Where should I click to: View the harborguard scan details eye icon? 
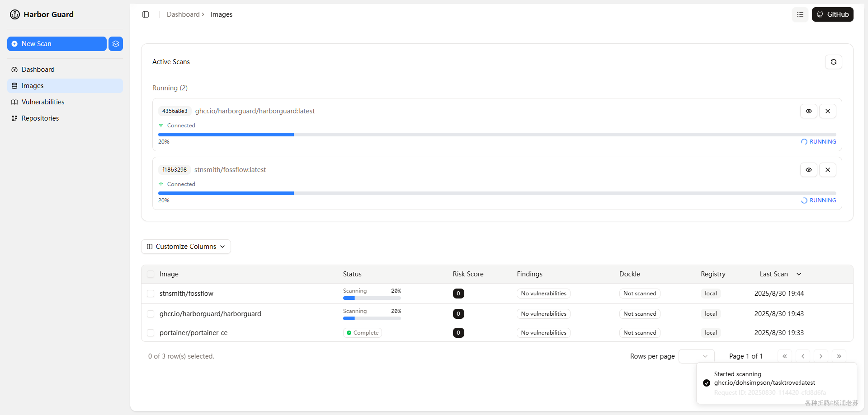pos(809,111)
